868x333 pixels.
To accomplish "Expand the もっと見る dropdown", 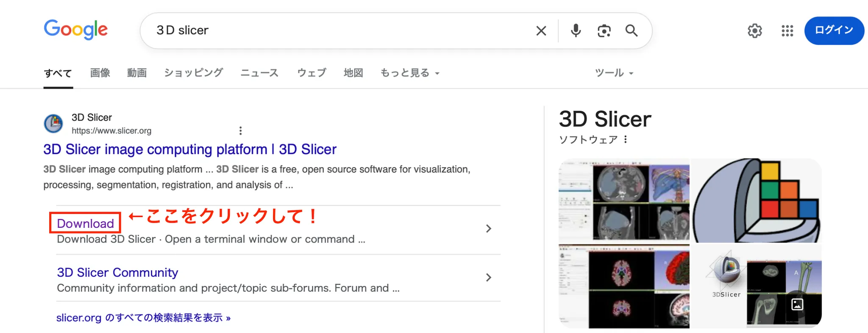I will click(x=410, y=73).
